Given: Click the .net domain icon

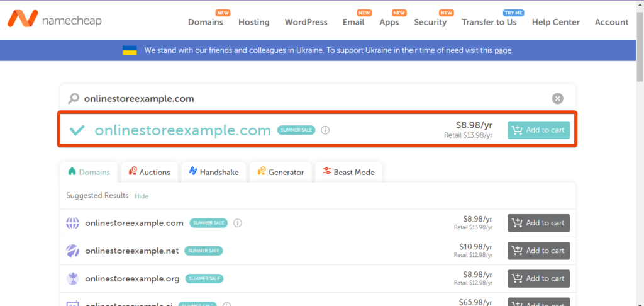Looking at the screenshot, I should pyautogui.click(x=73, y=251).
